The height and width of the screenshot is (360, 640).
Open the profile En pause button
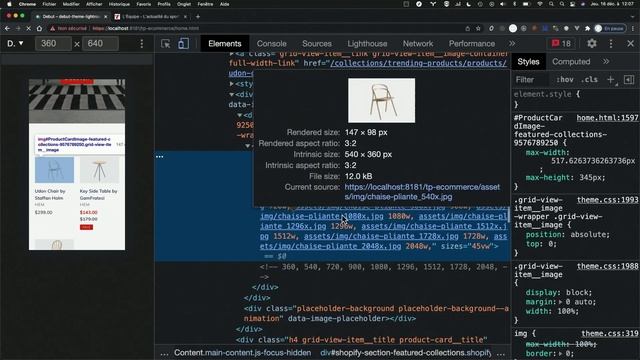pyautogui.click(x=610, y=28)
